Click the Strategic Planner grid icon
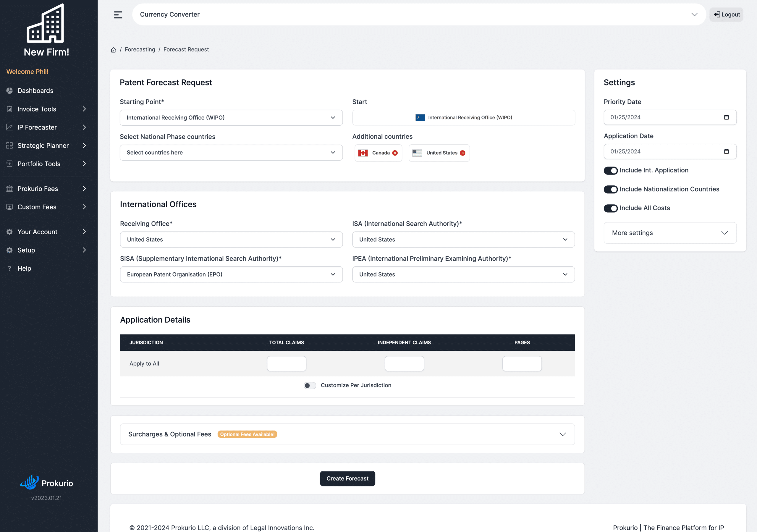 [9, 145]
